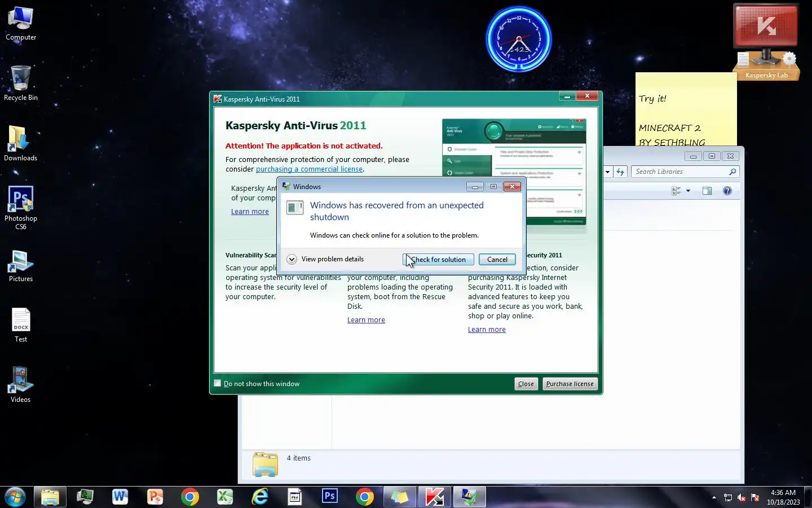
Task: Open the second Chrome icon in taskbar
Action: 365,497
